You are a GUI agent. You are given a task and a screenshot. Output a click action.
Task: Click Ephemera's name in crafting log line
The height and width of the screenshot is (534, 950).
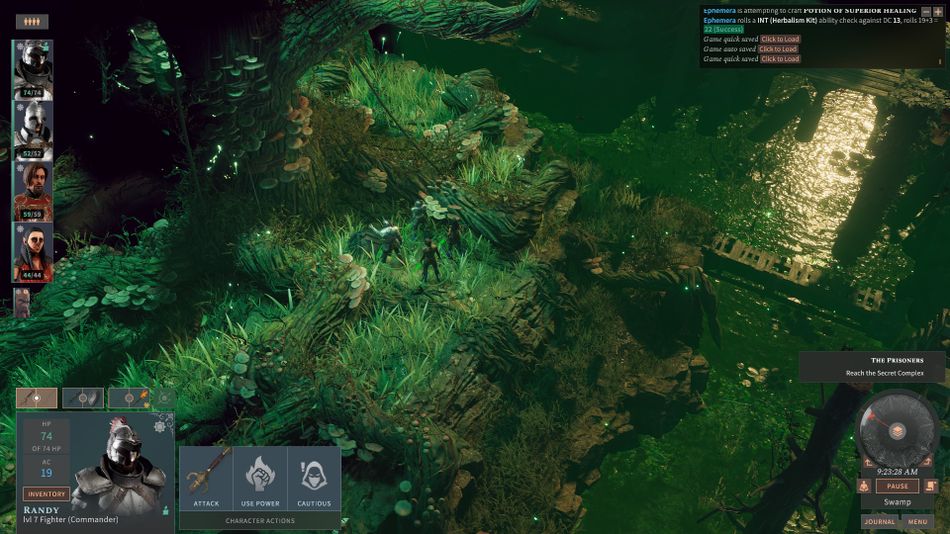719,10
